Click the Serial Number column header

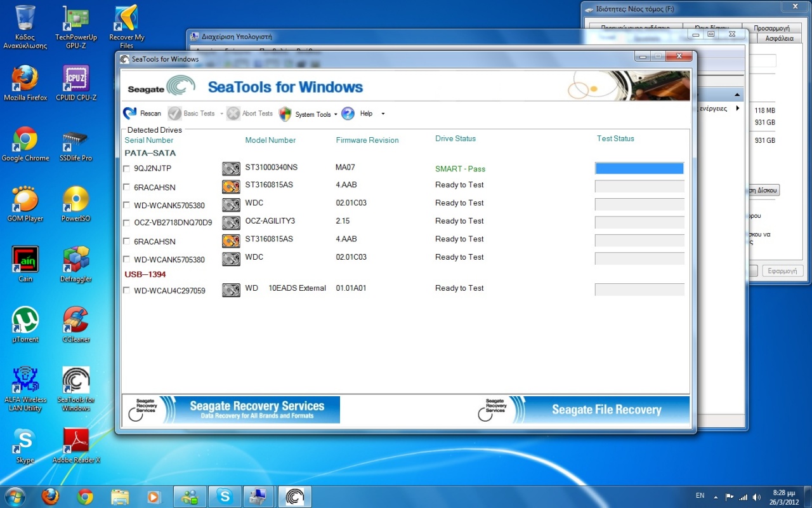tap(149, 140)
